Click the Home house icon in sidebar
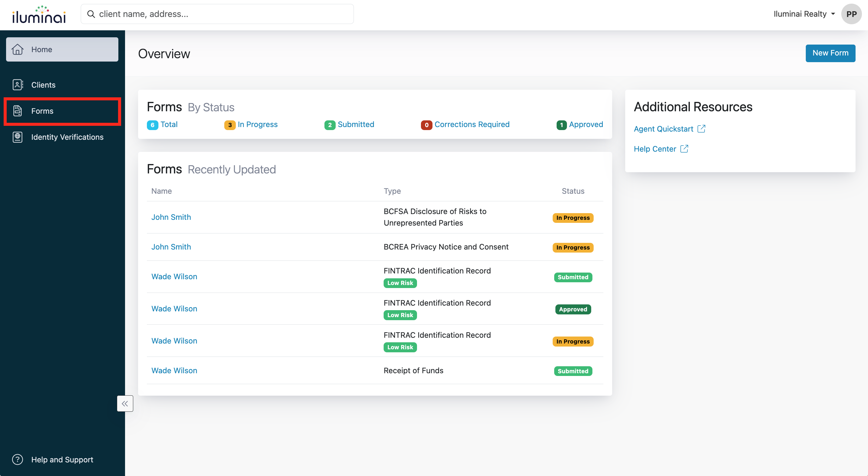868x476 pixels. click(x=18, y=49)
